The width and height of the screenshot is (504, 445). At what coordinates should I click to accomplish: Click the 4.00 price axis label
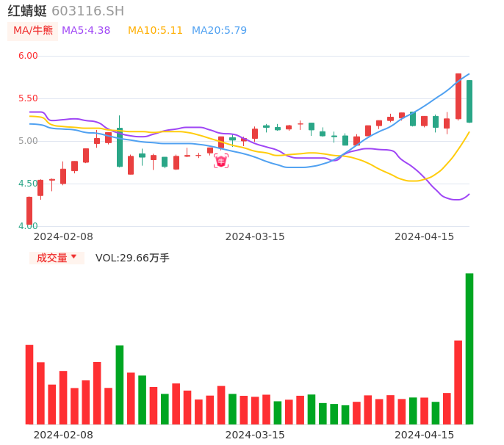coord(28,226)
